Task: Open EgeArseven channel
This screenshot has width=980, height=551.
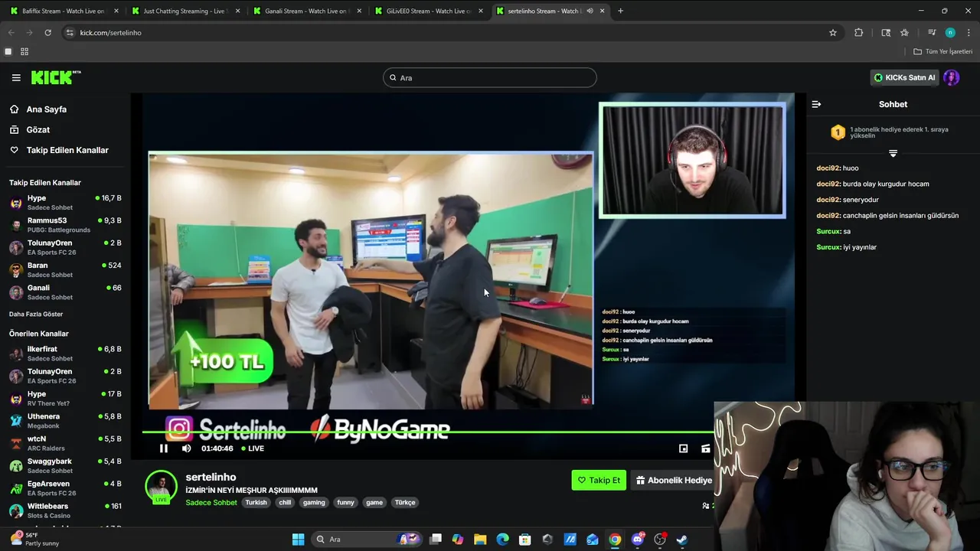Action: tap(65, 488)
